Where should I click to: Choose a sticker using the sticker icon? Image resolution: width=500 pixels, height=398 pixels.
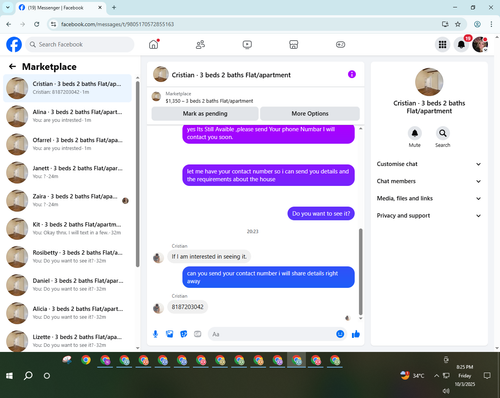[184, 334]
